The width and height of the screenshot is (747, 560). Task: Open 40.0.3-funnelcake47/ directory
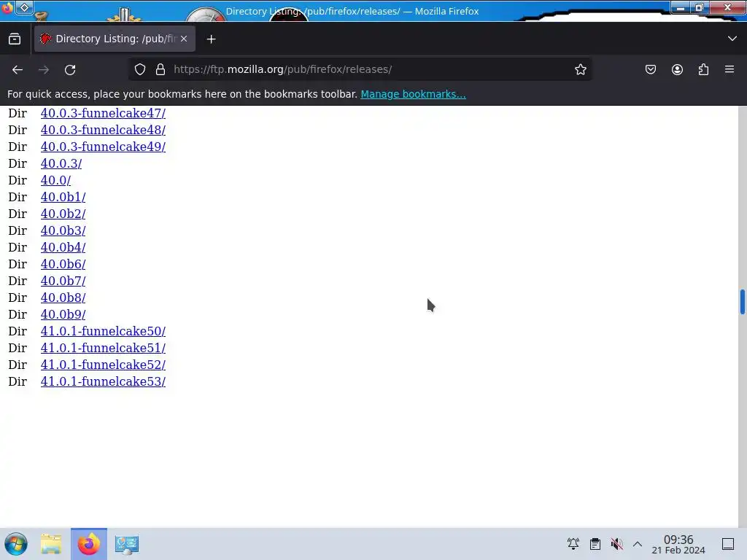tap(103, 113)
